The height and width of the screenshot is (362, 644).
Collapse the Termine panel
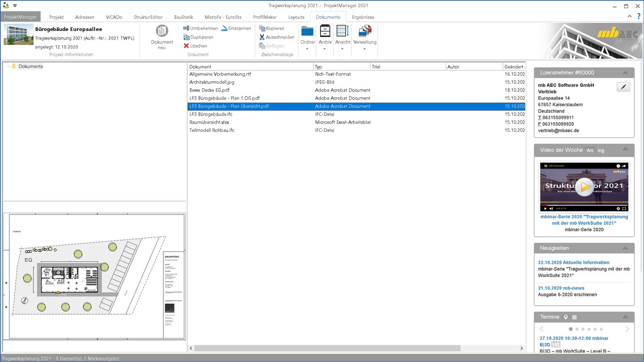625,317
